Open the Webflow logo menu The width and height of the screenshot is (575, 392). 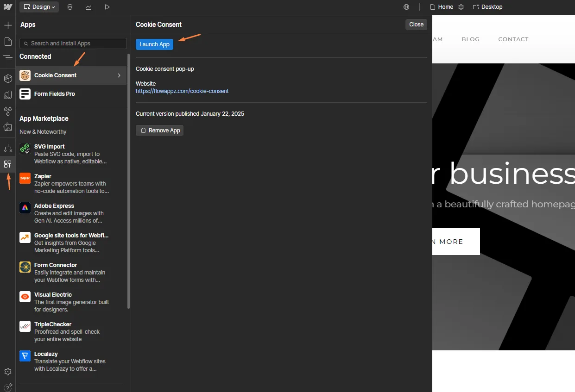7,7
